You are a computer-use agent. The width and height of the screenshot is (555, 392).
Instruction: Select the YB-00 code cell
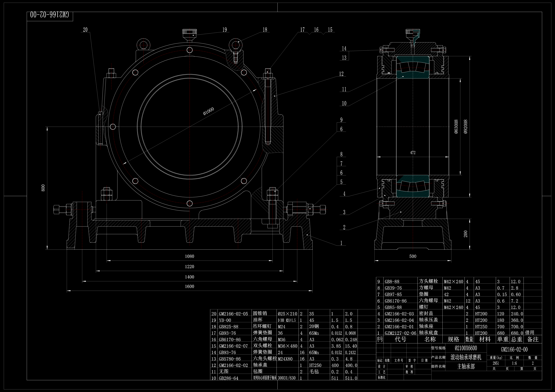point(225,320)
